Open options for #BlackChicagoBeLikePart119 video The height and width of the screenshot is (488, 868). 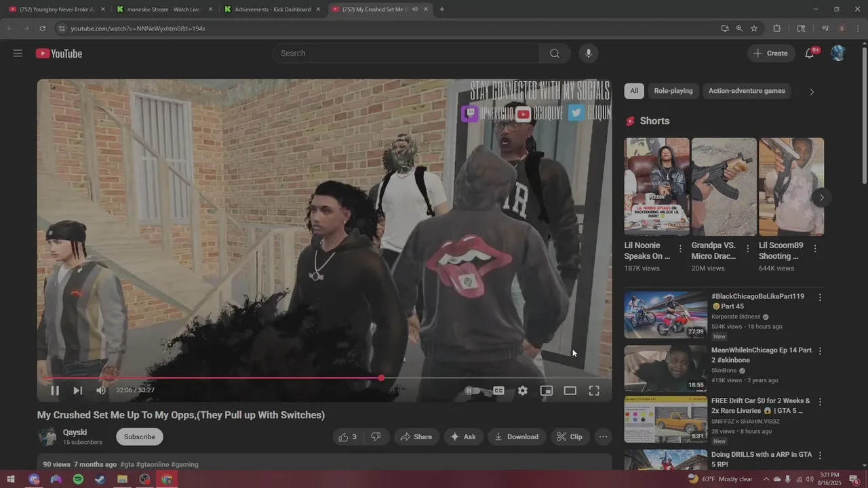click(x=820, y=298)
